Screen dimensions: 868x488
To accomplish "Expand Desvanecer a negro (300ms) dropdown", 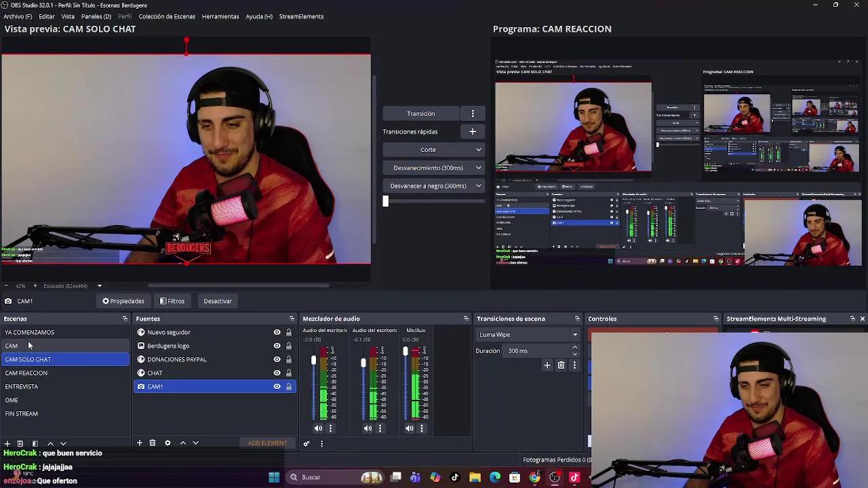I will coord(479,186).
